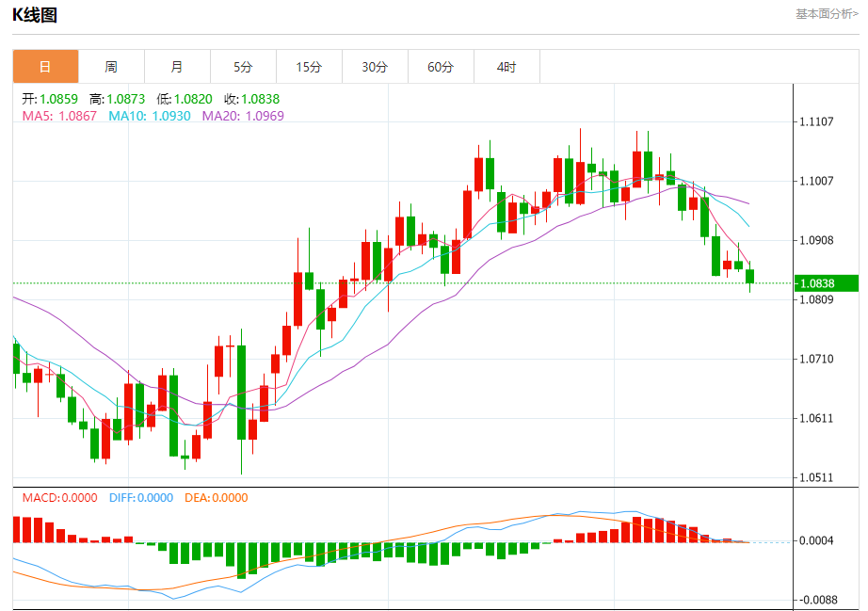The height and width of the screenshot is (611, 868).
Task: Switch to the 周 weekly tab
Action: [111, 67]
